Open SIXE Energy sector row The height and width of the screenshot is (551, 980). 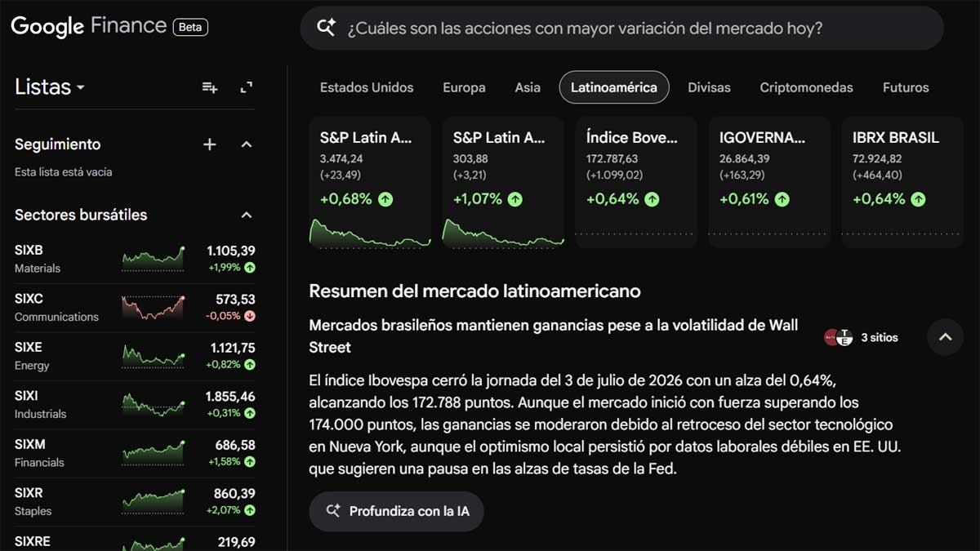point(135,357)
